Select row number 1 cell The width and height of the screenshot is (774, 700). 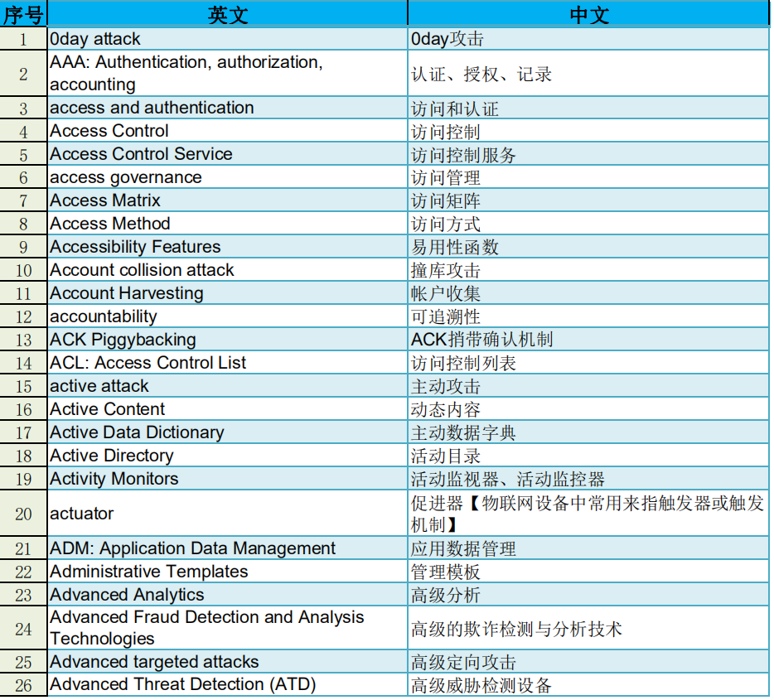[23, 39]
